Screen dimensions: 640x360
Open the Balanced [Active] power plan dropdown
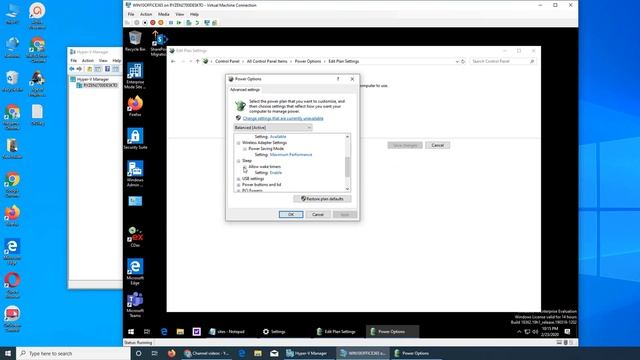coord(273,127)
